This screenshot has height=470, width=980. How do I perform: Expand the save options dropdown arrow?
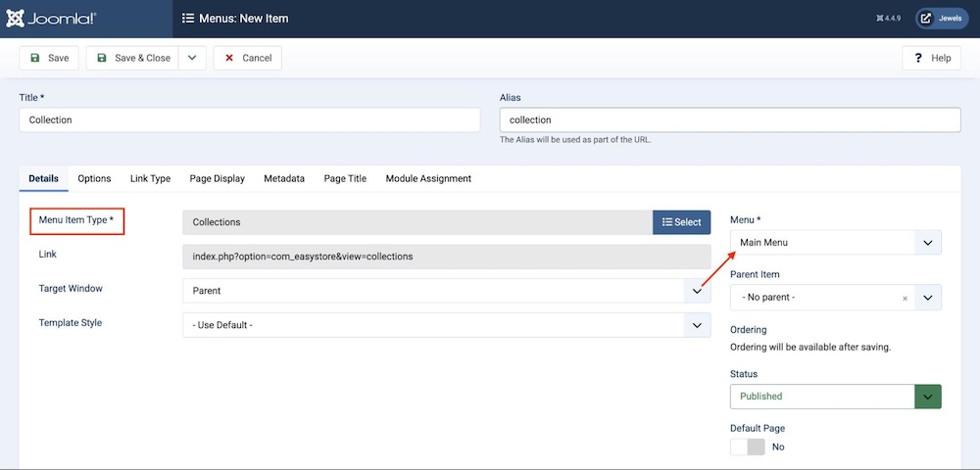192,58
